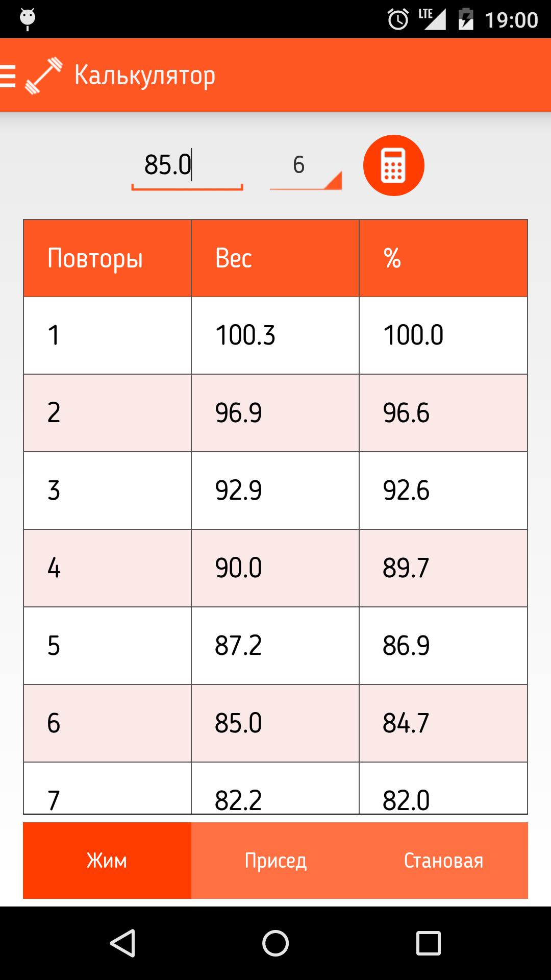Open recent apps with square button

point(428,943)
